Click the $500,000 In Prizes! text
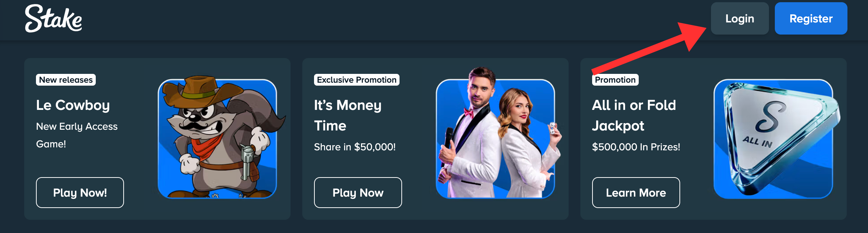Viewport: 868px width, 233px height. pos(636,147)
